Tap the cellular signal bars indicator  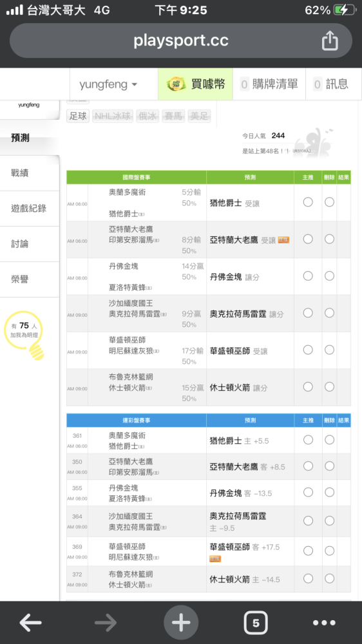pyautogui.click(x=15, y=10)
